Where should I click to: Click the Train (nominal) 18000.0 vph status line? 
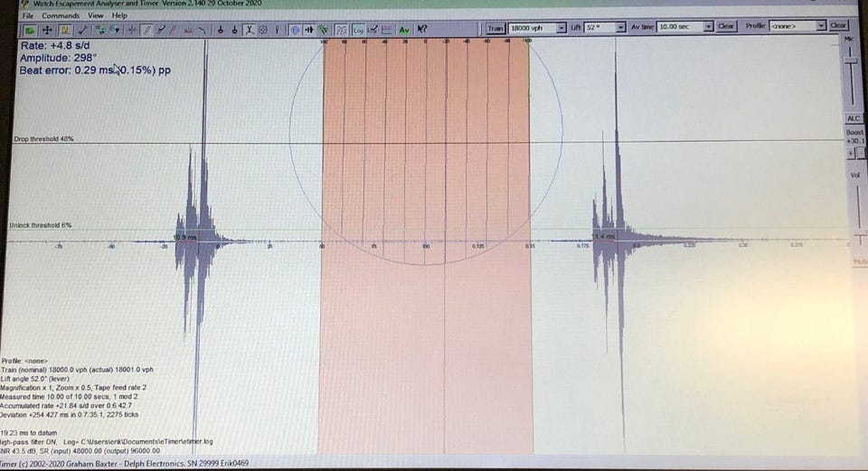(x=78, y=370)
